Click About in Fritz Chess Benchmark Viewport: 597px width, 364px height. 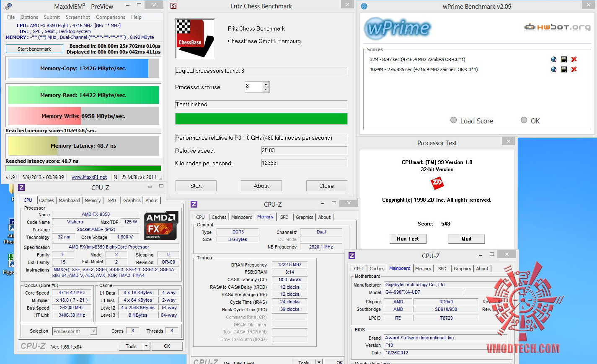[261, 186]
